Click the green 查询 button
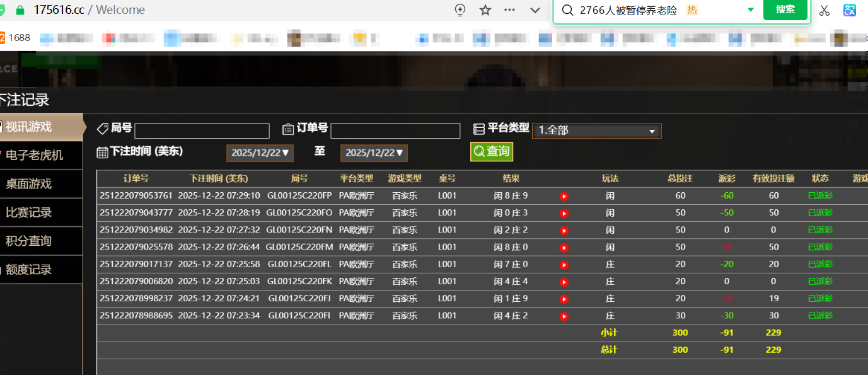 tap(492, 152)
